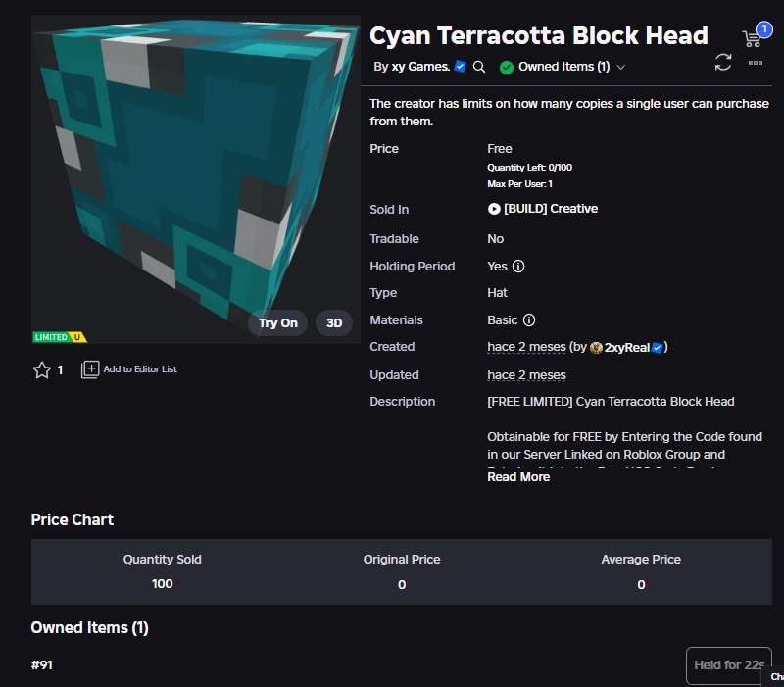The height and width of the screenshot is (687, 784).
Task: Click the favorites count number 1
Action: 60,370
